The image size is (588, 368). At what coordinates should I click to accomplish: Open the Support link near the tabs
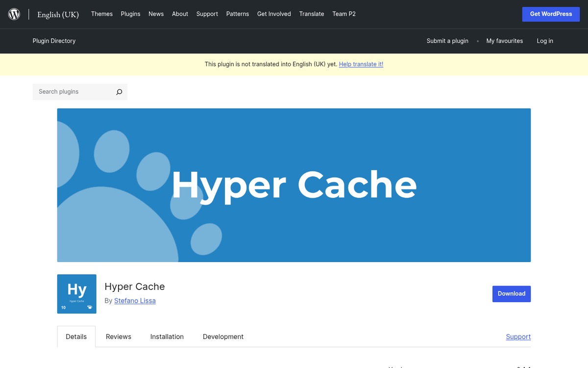click(518, 337)
